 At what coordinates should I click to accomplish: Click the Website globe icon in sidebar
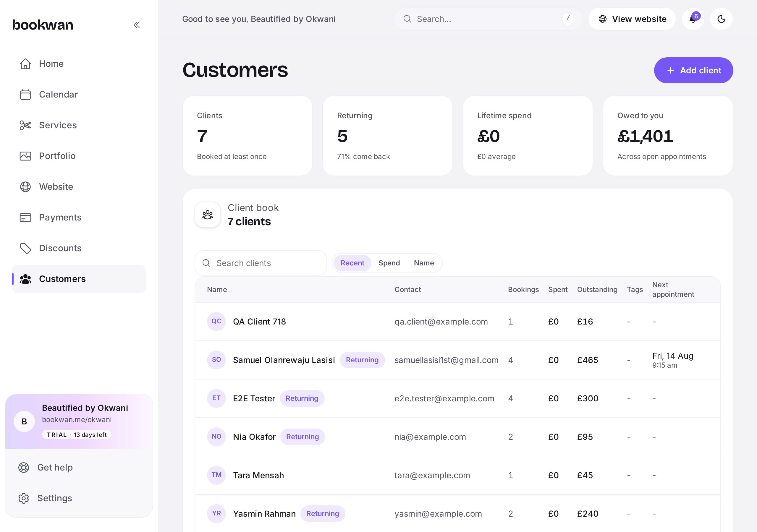click(25, 186)
